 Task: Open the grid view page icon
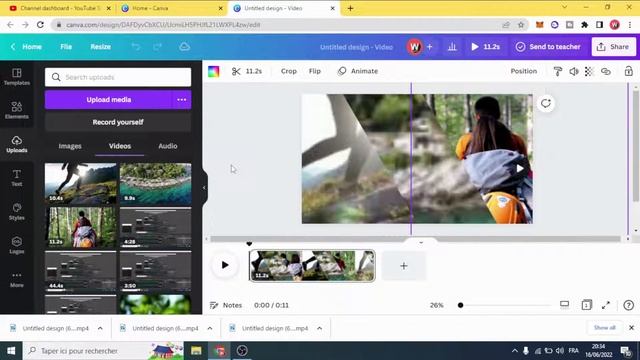pyautogui.click(x=587, y=305)
